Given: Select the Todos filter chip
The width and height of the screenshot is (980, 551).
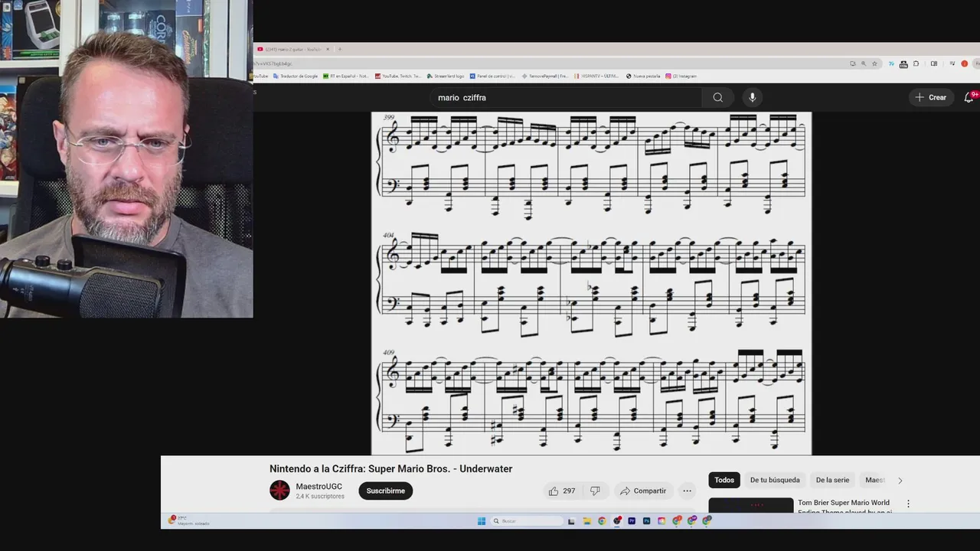Looking at the screenshot, I should point(724,480).
